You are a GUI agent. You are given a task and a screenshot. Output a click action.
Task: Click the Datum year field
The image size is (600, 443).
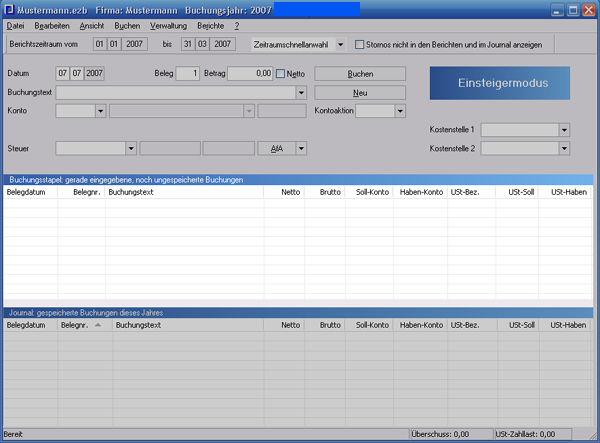(95, 73)
